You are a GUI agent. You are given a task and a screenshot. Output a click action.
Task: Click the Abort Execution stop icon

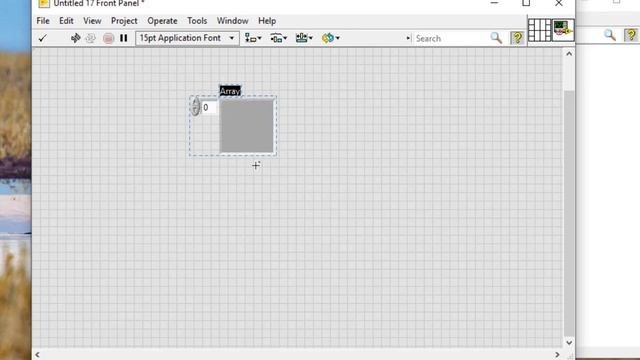point(108,38)
